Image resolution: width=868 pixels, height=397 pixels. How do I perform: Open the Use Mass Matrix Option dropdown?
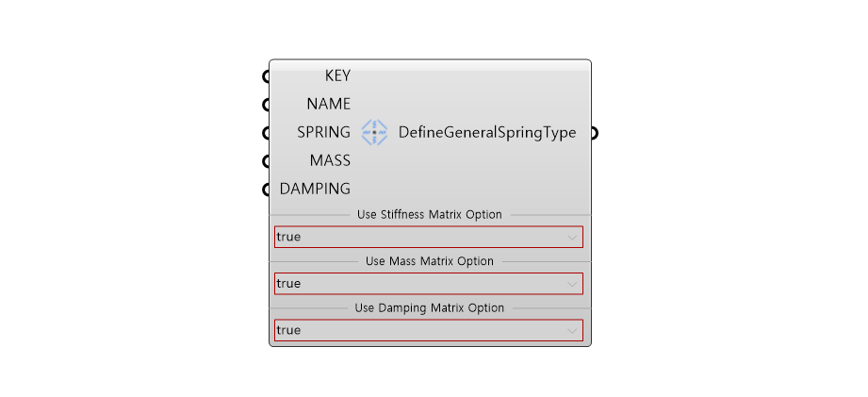click(429, 284)
